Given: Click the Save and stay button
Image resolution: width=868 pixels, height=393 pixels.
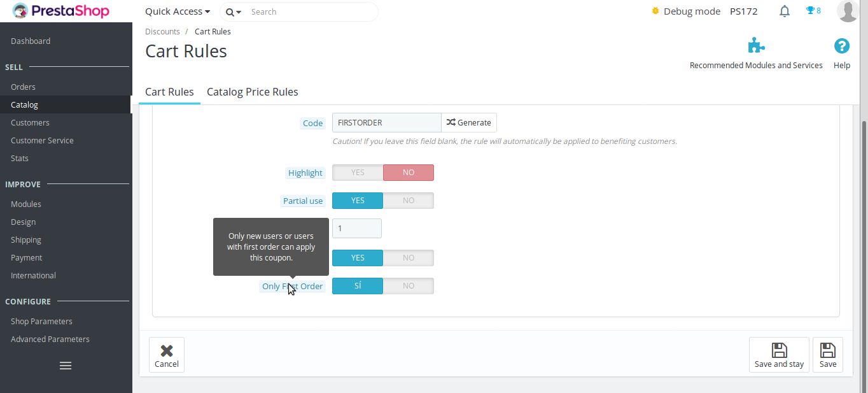Looking at the screenshot, I should tap(779, 355).
